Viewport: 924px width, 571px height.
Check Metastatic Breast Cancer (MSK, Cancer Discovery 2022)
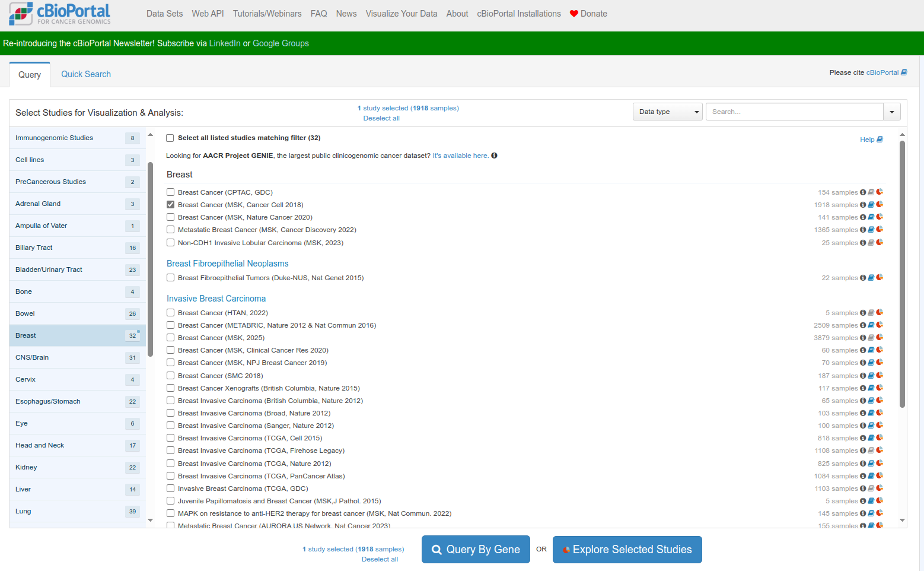click(171, 230)
